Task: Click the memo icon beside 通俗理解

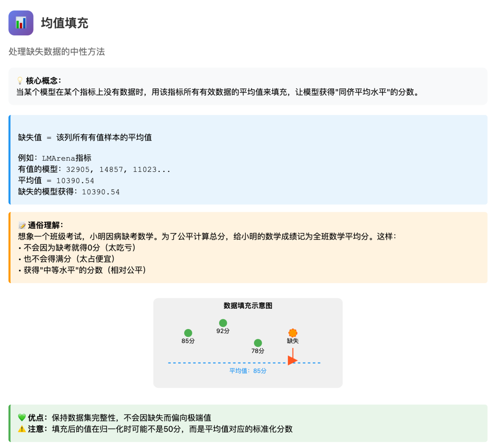Action: pyautogui.click(x=22, y=225)
